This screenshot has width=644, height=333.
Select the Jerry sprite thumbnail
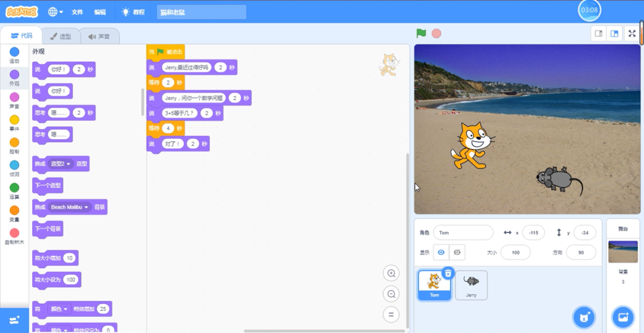(x=471, y=285)
